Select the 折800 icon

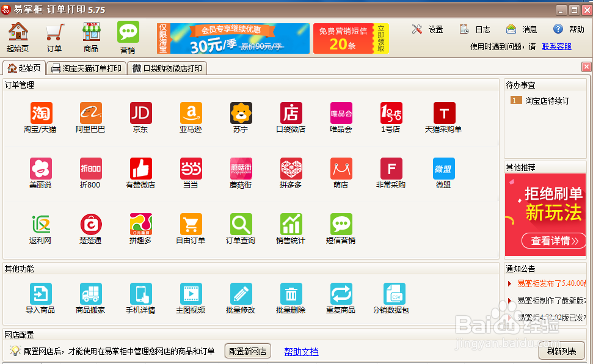91,169
